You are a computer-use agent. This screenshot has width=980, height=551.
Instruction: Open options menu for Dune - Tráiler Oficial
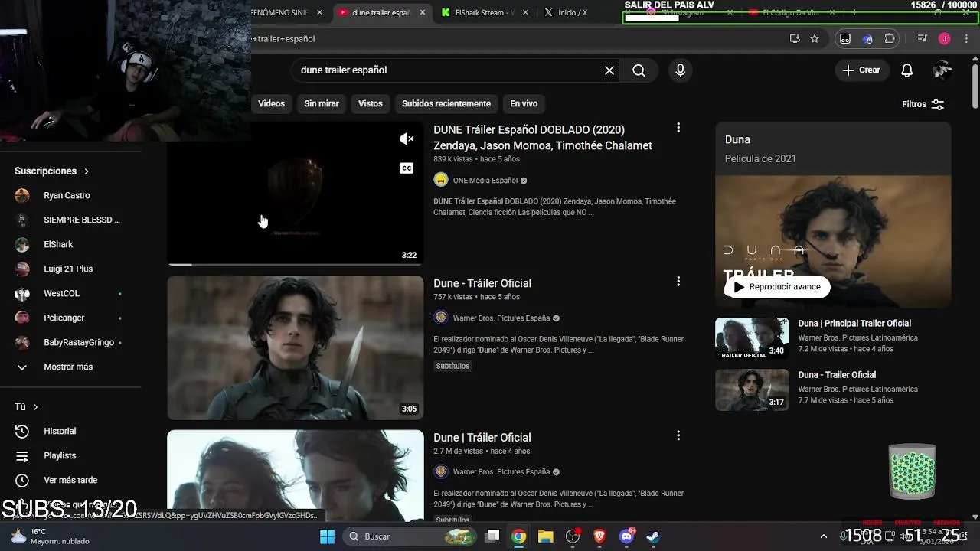coord(678,282)
